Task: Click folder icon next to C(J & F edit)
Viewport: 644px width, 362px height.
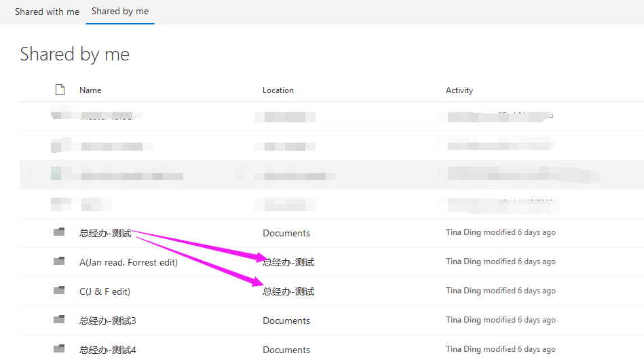Action: point(59,291)
